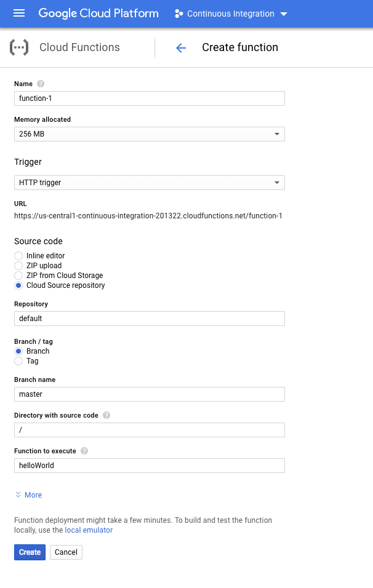Click the Google Cloud Platform logo

click(x=98, y=13)
